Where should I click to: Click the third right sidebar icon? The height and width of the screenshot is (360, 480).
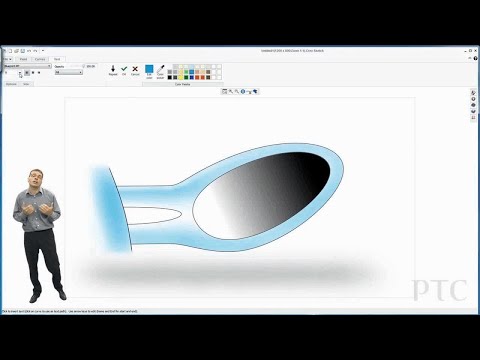(473, 105)
